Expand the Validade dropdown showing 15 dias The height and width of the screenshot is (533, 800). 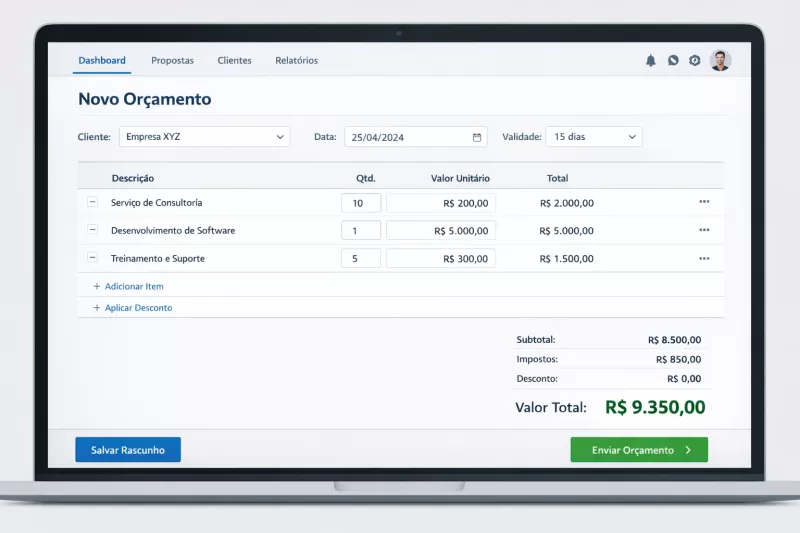pos(594,137)
